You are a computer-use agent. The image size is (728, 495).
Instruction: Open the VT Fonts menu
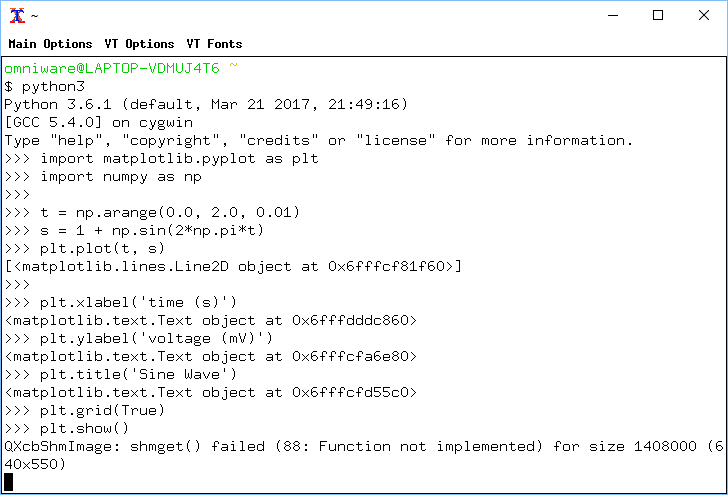(214, 44)
